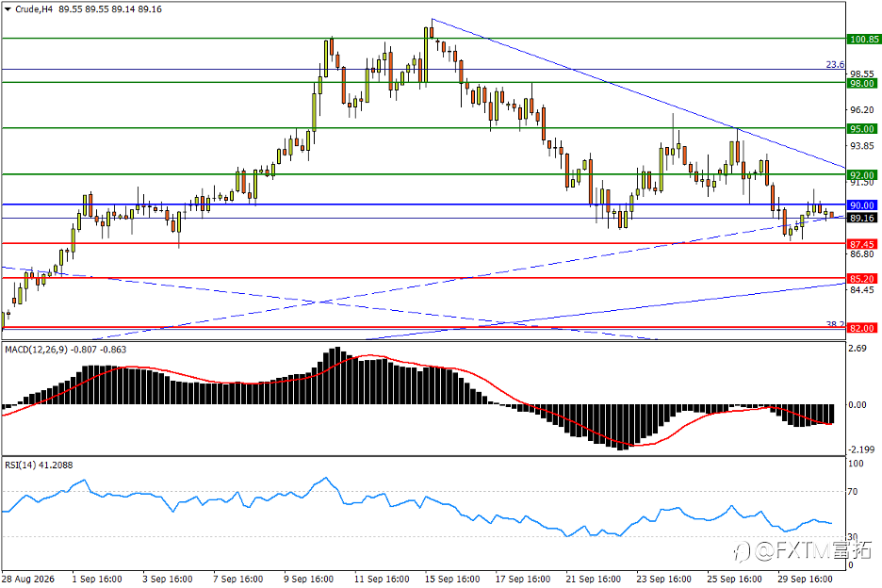Click the 92.00 green price tag
The width and height of the screenshot is (882, 588).
862,175
